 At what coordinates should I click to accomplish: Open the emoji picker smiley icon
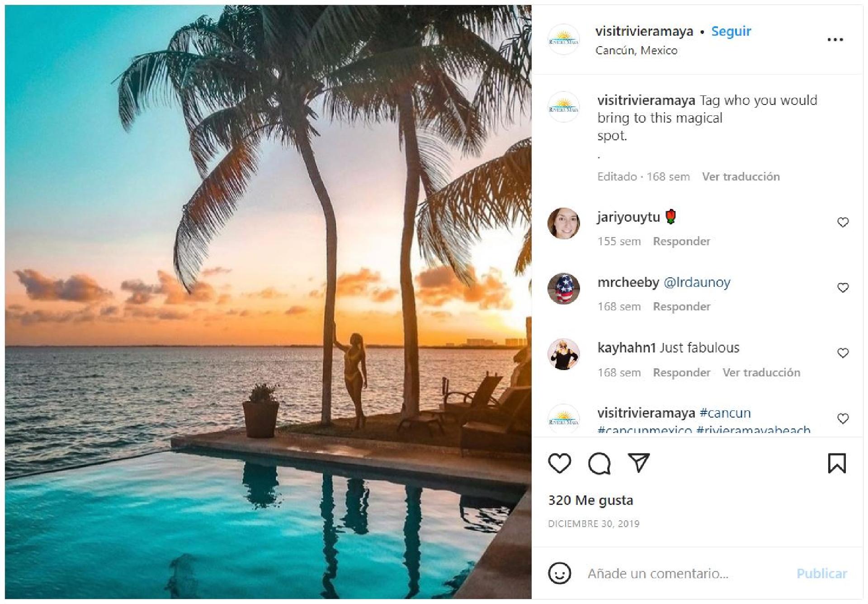point(560,573)
